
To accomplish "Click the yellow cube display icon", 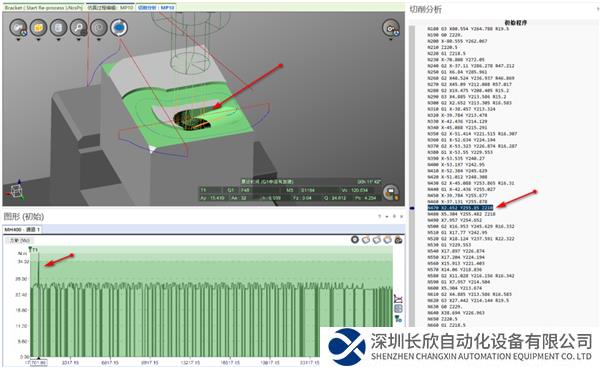I will coord(38,28).
